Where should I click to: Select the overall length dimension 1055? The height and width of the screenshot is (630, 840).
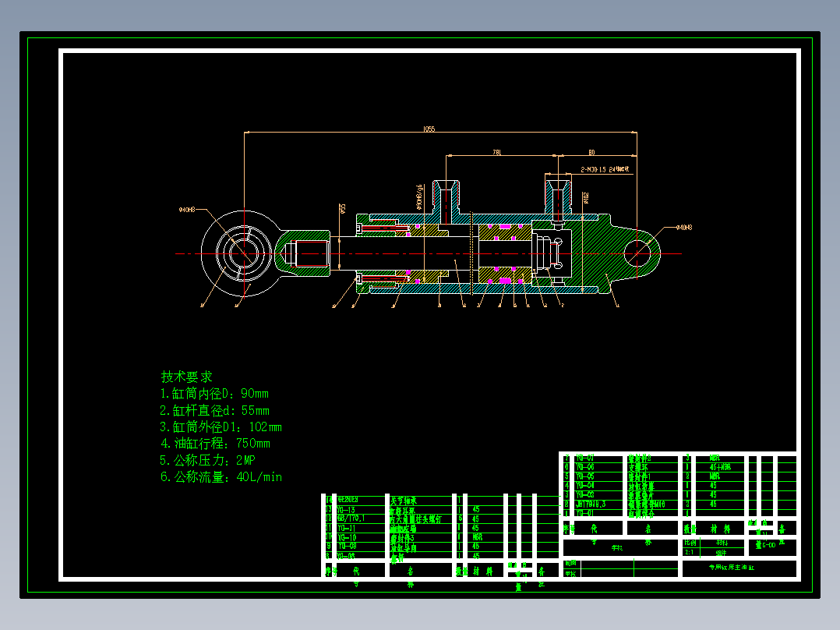tap(429, 129)
